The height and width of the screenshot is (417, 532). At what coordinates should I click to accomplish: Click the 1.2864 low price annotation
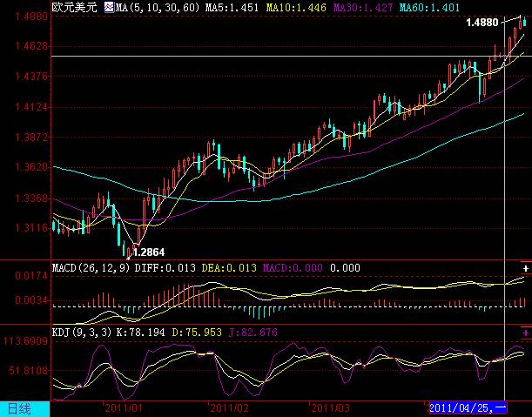pyautogui.click(x=149, y=252)
